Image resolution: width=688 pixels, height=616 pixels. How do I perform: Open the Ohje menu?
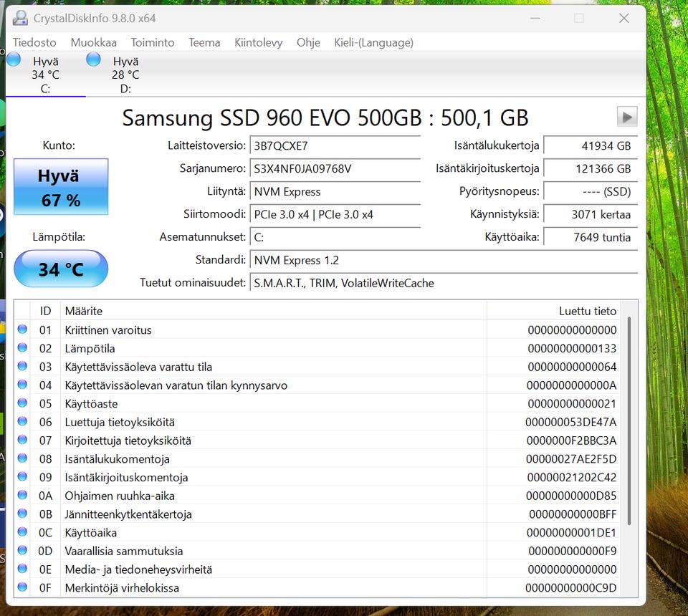click(308, 42)
